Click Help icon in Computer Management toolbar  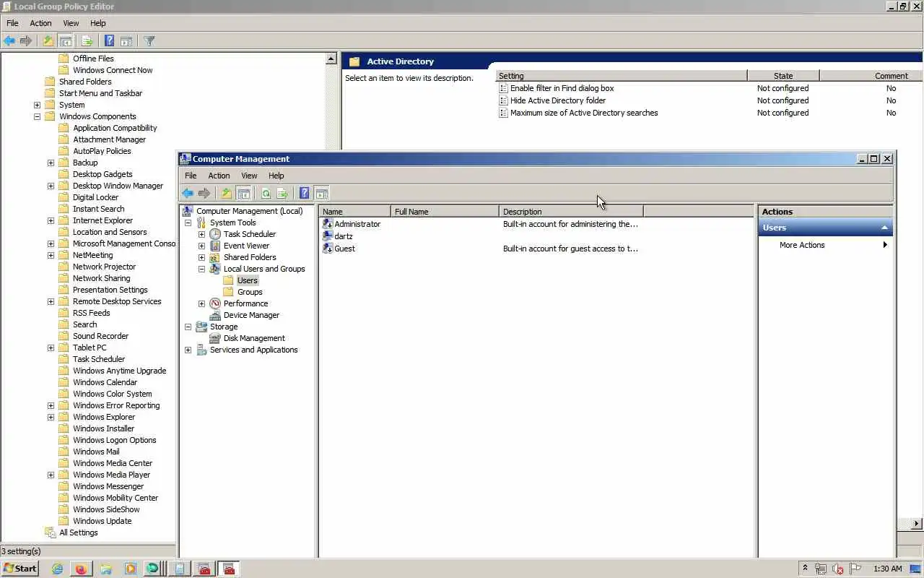click(x=305, y=193)
